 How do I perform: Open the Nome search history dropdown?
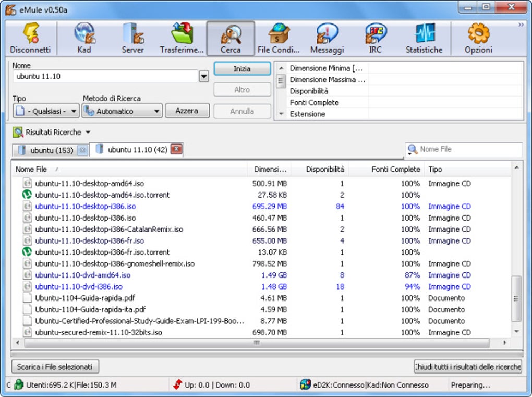pyautogui.click(x=203, y=76)
